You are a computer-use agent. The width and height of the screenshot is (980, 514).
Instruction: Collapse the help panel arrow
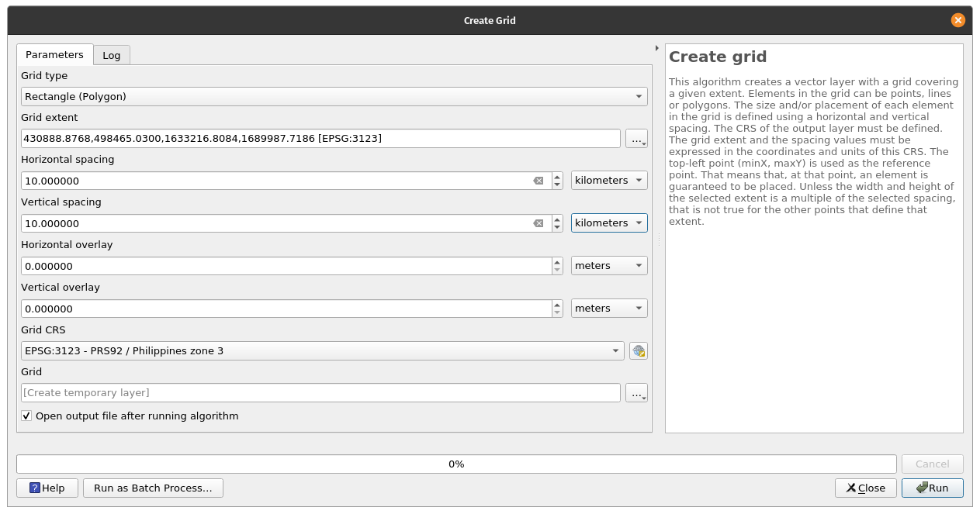(x=657, y=48)
